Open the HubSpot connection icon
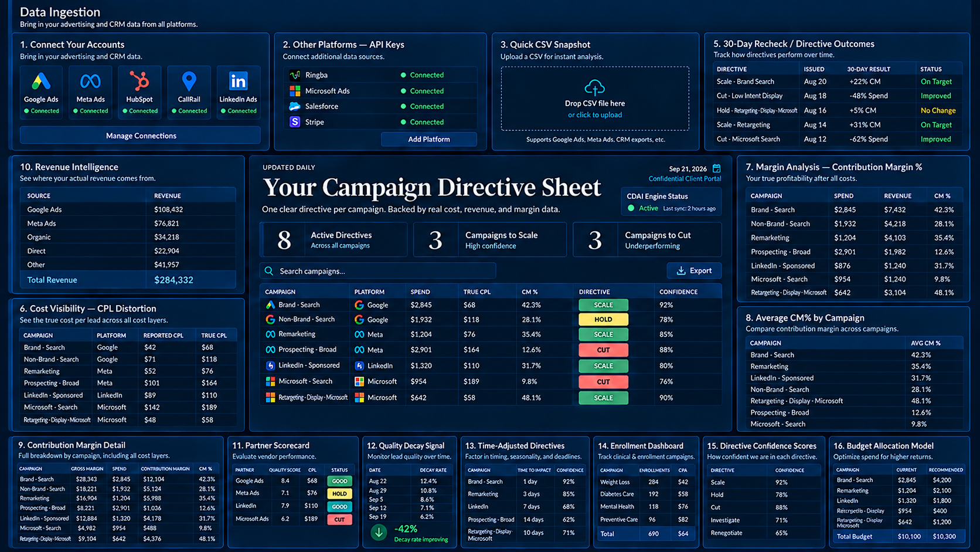Image resolution: width=980 pixels, height=552 pixels. 139,81
